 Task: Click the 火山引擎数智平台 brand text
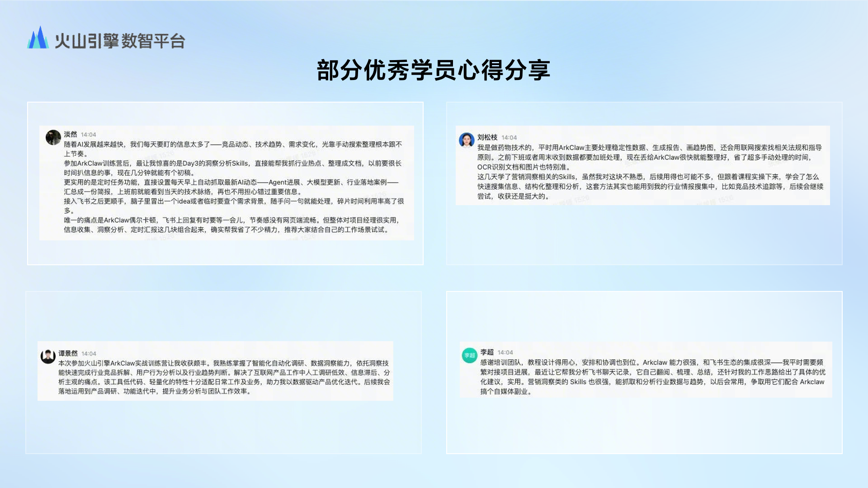click(120, 41)
